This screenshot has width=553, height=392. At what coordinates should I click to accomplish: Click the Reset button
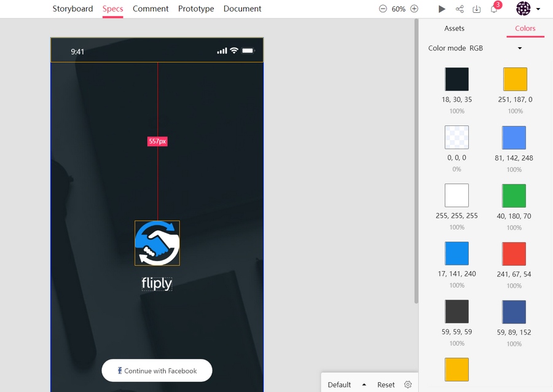[386, 385]
